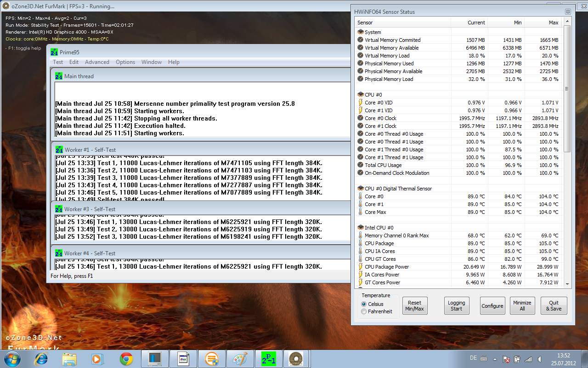Click the on-screen keyboard tray icon
588x368 pixels.
(x=484, y=358)
